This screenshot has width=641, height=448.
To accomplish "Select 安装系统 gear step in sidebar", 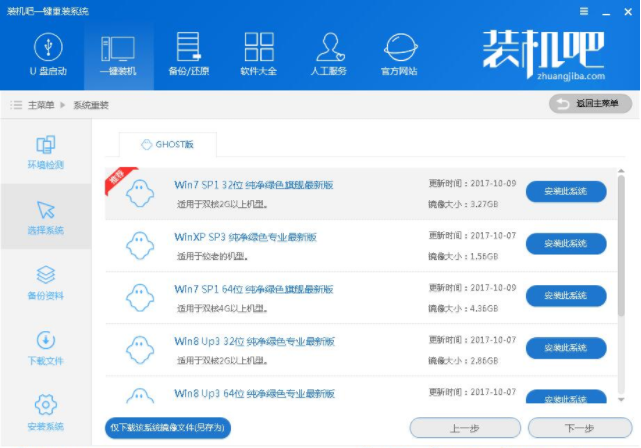I will [x=45, y=411].
